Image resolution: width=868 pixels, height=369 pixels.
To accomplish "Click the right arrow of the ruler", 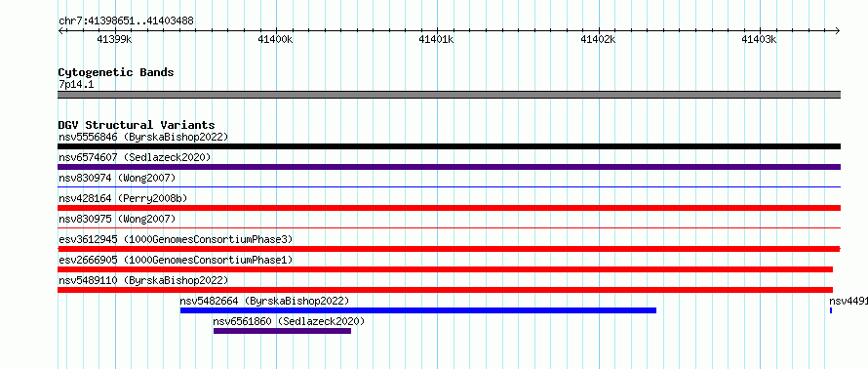I will [x=838, y=30].
